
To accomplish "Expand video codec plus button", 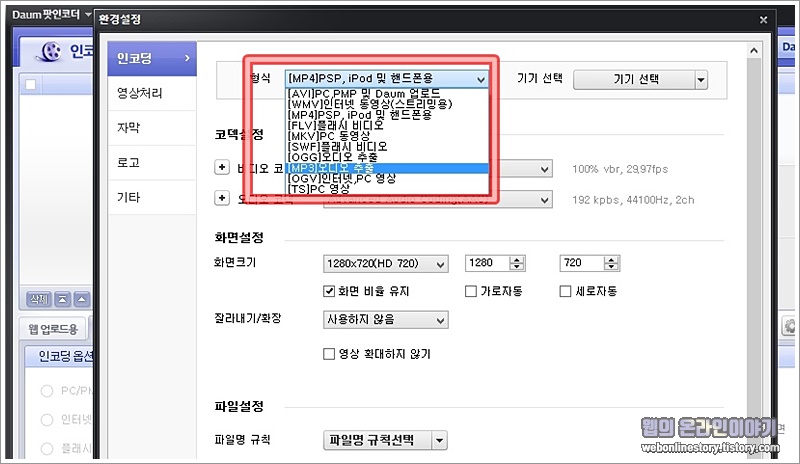I will (x=222, y=167).
